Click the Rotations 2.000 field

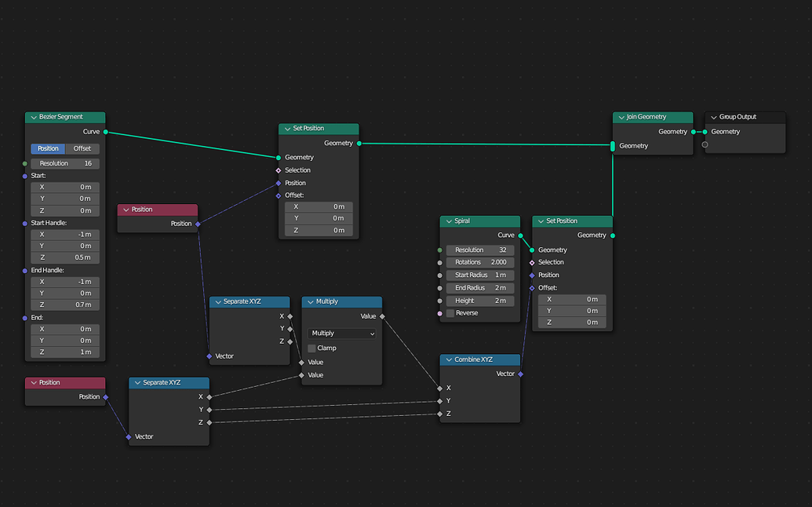coord(480,263)
